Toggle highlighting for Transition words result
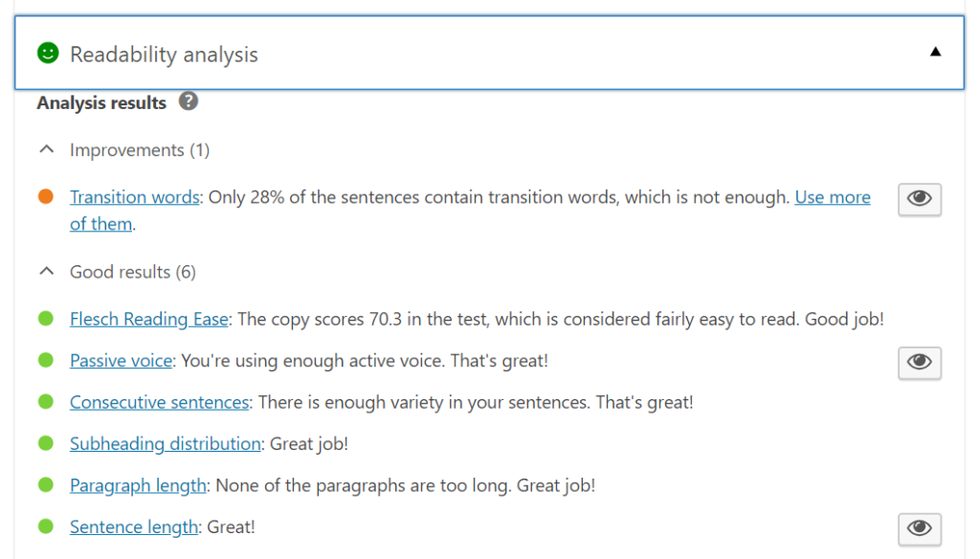The image size is (980, 559). point(919,198)
